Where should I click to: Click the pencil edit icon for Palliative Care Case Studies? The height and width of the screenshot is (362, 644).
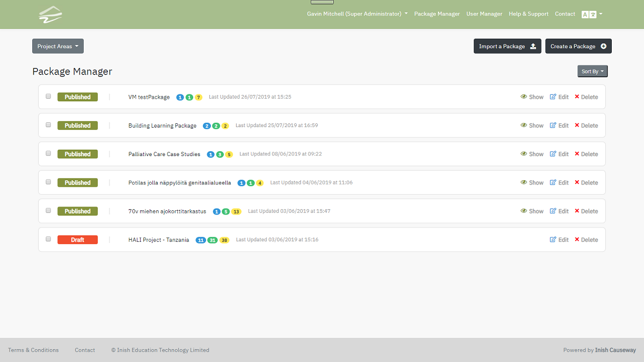[x=553, y=154]
